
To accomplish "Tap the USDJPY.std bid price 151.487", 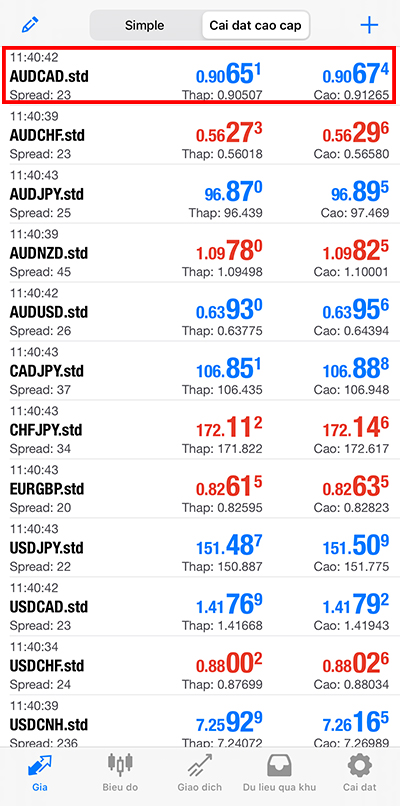I will coord(229,546).
